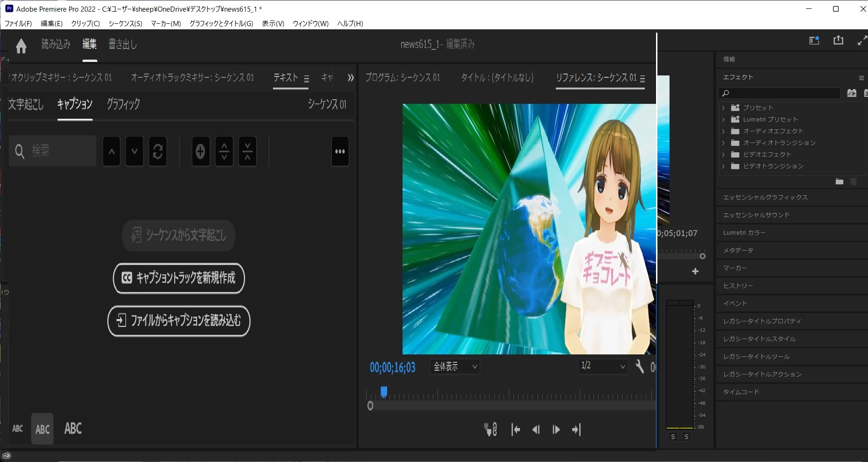The width and height of the screenshot is (868, 462).
Task: Click キャプショントラックを新規作成 button
Action: click(179, 279)
